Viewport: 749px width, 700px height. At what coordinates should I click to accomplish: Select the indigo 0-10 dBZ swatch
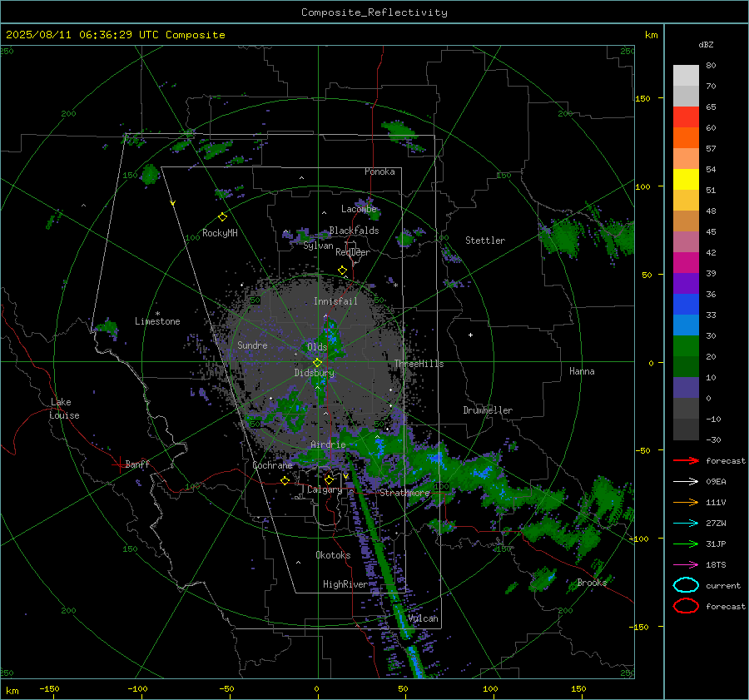tap(686, 388)
